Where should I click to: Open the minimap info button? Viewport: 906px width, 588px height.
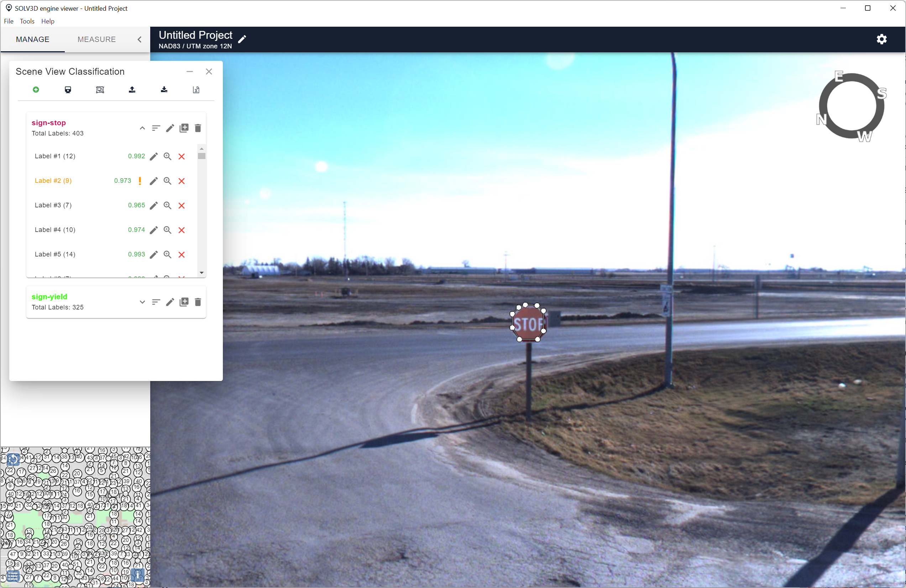pyautogui.click(x=137, y=575)
